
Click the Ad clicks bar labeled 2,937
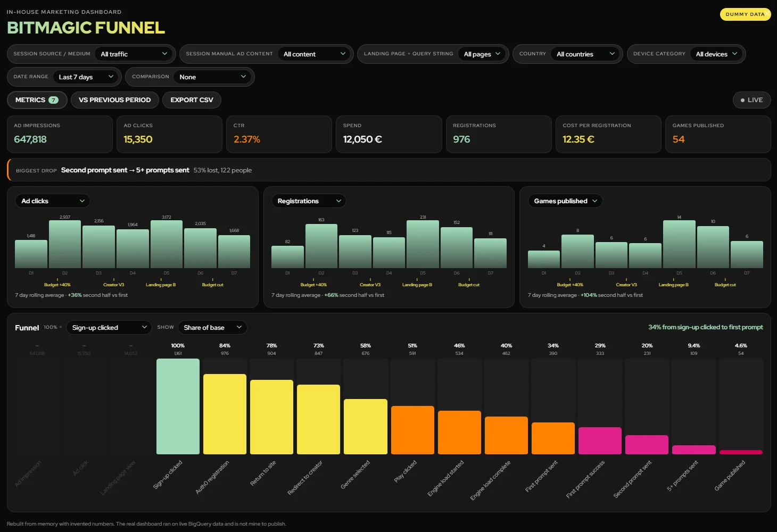(x=65, y=244)
